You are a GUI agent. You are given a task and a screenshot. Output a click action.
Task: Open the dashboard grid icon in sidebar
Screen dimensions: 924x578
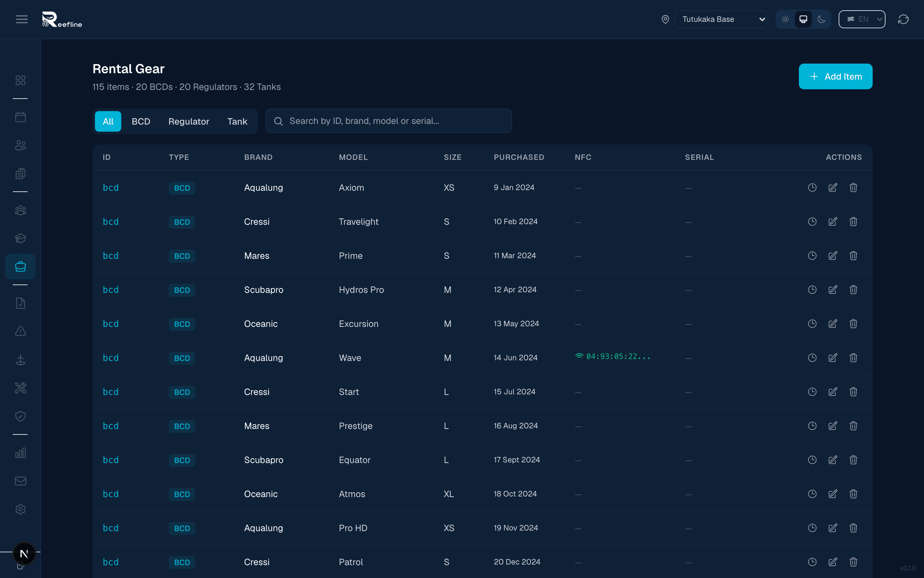click(21, 80)
